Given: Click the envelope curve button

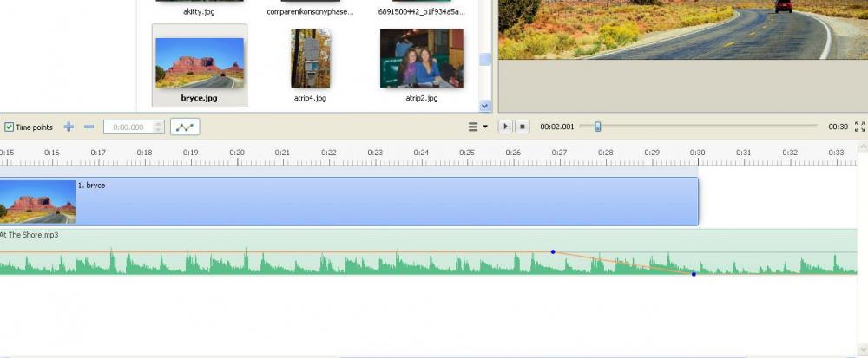Looking at the screenshot, I should coord(185,127).
